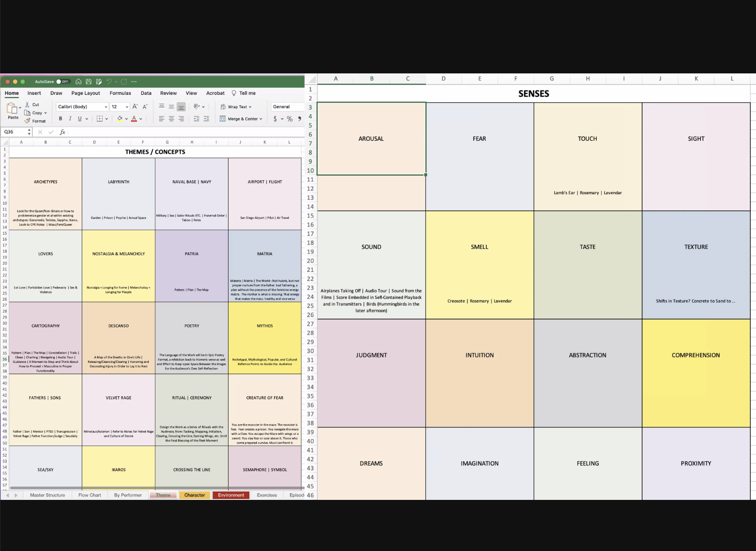This screenshot has width=756, height=551.
Task: Open the font size 12 dropdown
Action: [x=119, y=107]
